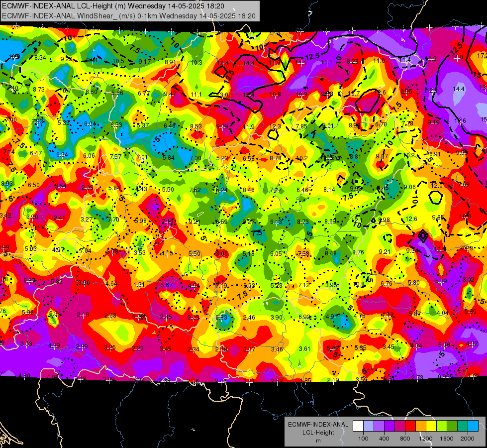Click the grid value 5.84 near the Czech-German border
The height and width of the screenshot is (448, 487).
[x=168, y=158]
